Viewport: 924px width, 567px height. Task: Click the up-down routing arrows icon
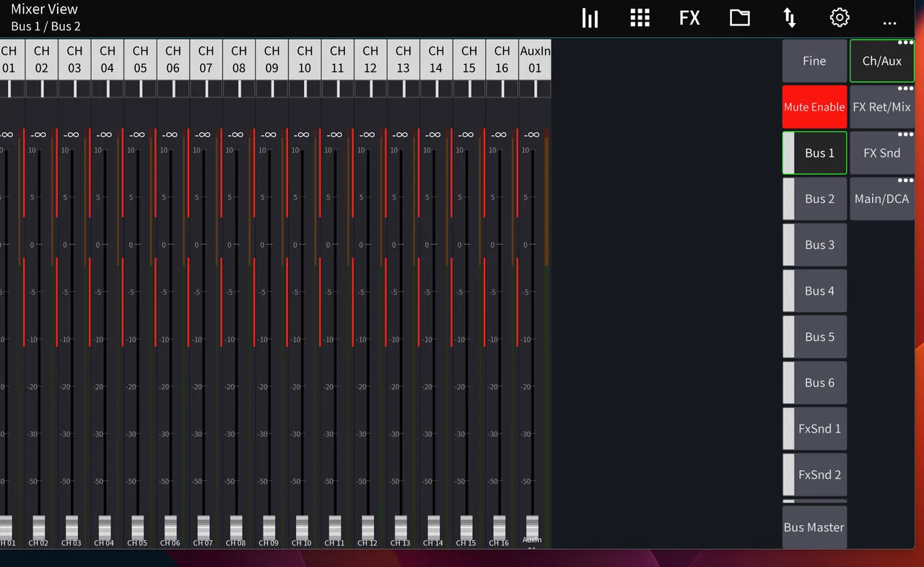(790, 18)
